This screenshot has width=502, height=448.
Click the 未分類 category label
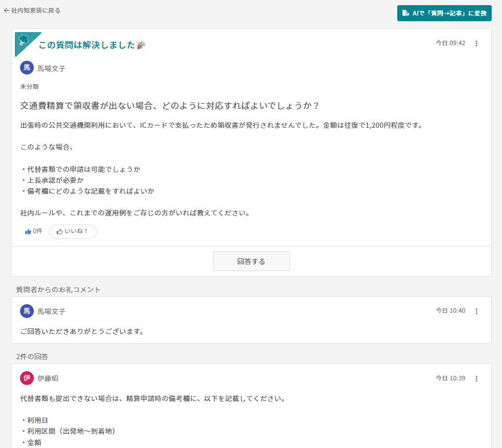[25, 86]
